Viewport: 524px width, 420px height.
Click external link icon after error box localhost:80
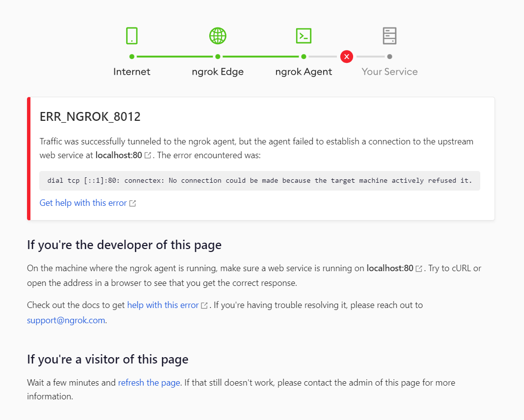point(148,156)
